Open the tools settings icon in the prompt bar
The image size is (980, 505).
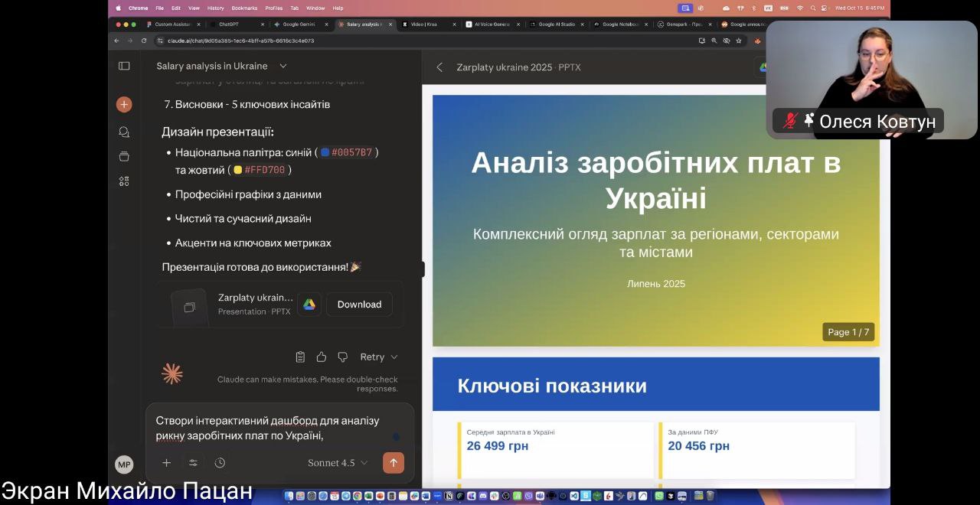[193, 462]
